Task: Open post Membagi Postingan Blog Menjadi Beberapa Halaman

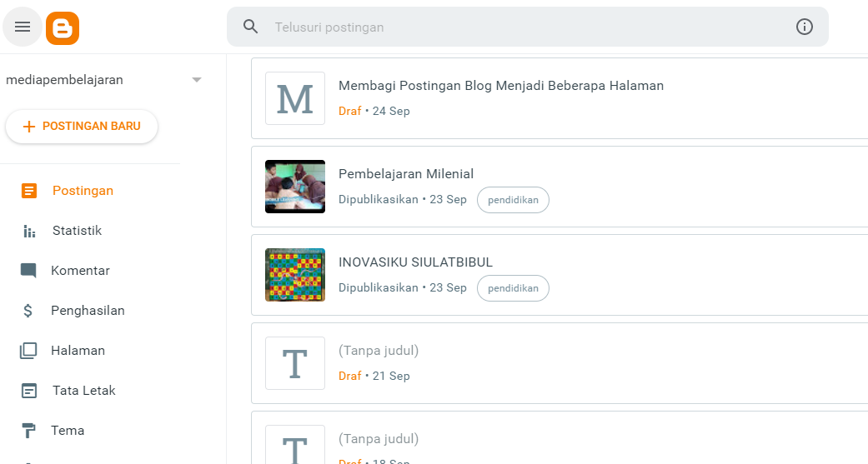Action: pos(501,86)
